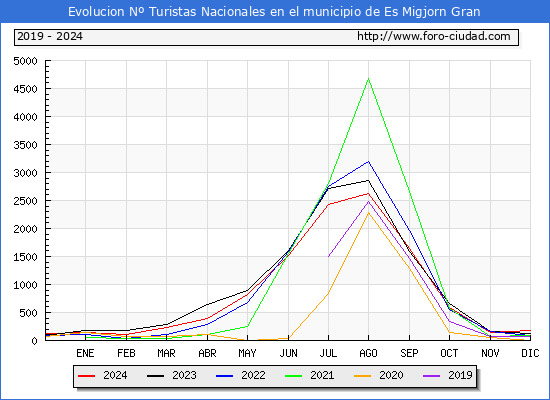Click the 1500 value on the y-axis
The height and width of the screenshot is (400, 550).
coord(25,257)
